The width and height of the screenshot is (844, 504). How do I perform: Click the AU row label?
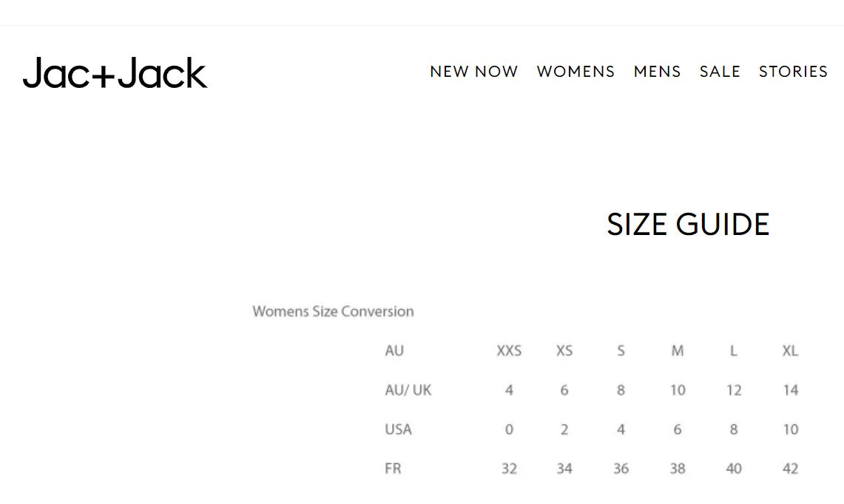[x=394, y=351]
